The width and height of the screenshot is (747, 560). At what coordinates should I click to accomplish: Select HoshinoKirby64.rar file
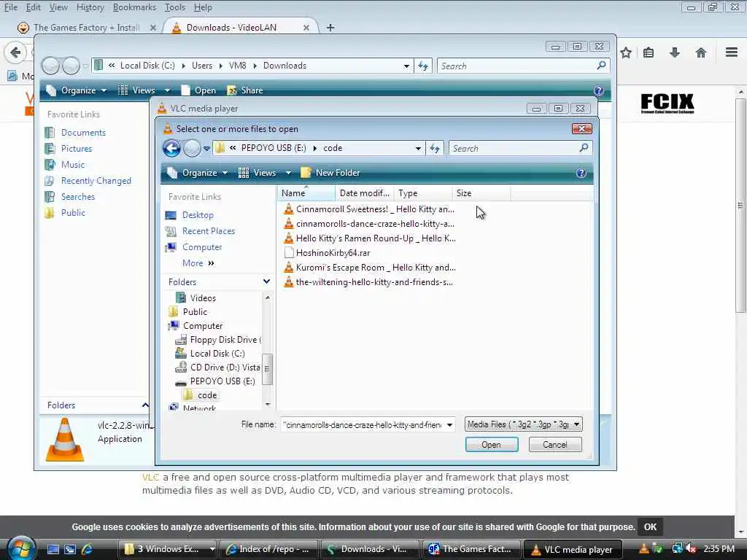(x=327, y=253)
